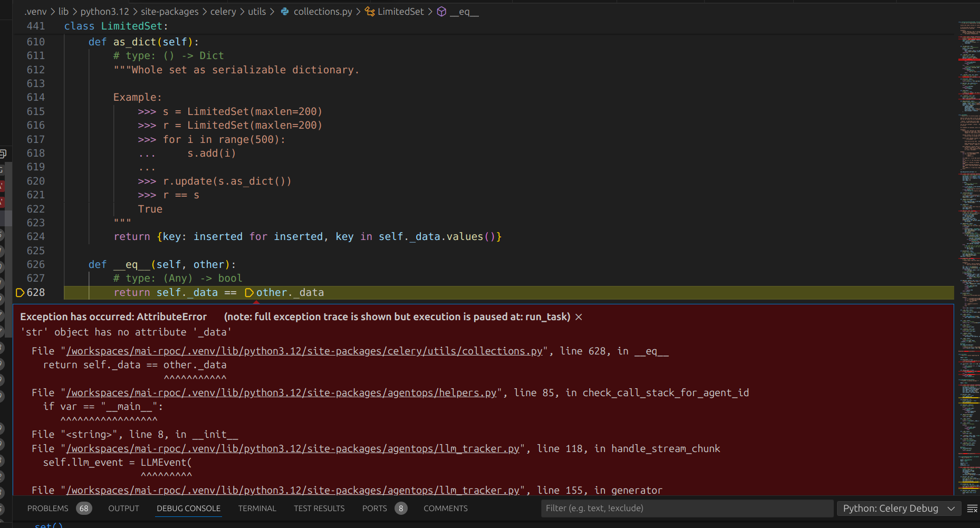980x528 pixels.
Task: Open the LimitedSet breadcrumb symbol list
Action: tap(400, 12)
